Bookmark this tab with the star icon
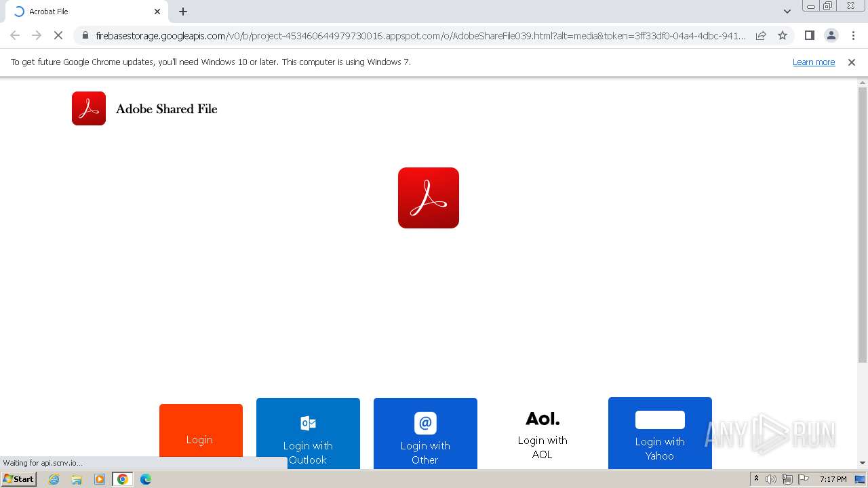Viewport: 868px width, 488px height. tap(783, 35)
